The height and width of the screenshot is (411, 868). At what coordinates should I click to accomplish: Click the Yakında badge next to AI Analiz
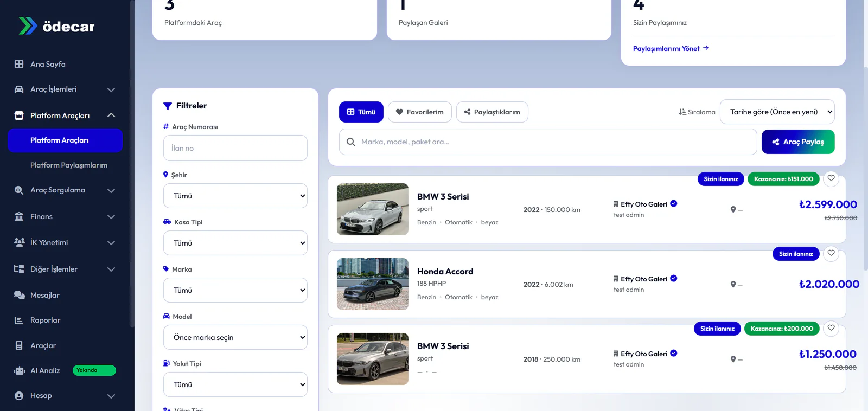94,370
